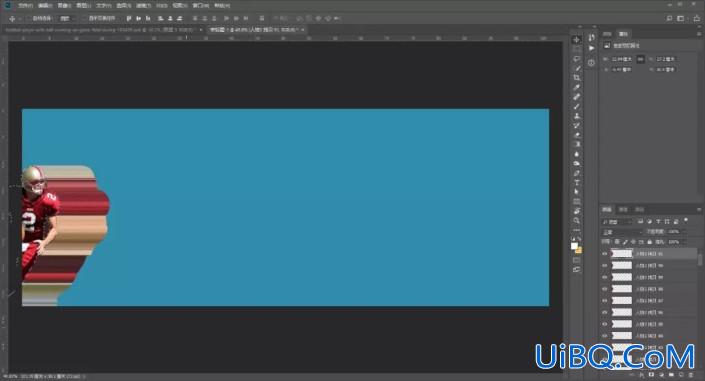The image size is (705, 381).
Task: Add a layer mask from Layers footer
Action: click(651, 374)
